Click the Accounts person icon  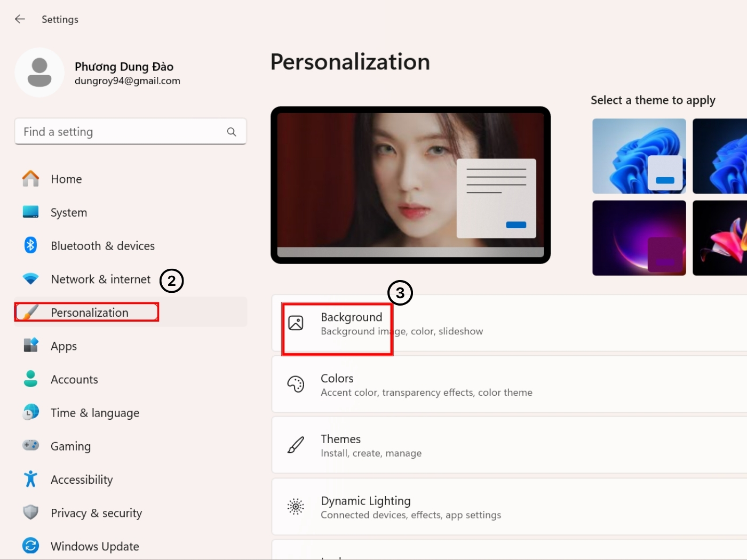click(x=30, y=379)
